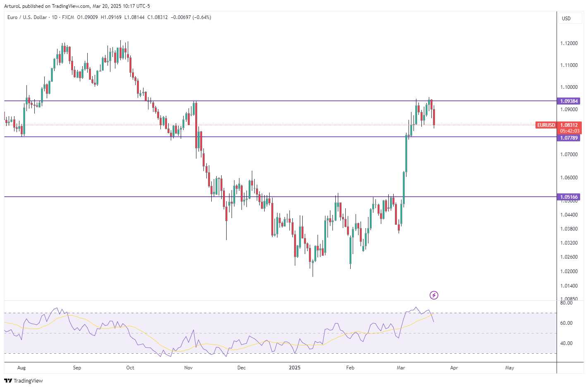Image resolution: width=588 pixels, height=388 pixels.
Task: Click the 1.10000 price axis label
Action: 569,87
